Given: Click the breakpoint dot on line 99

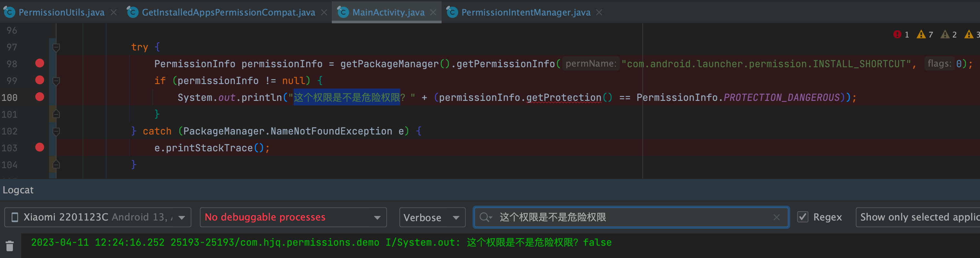Looking at the screenshot, I should (39, 80).
